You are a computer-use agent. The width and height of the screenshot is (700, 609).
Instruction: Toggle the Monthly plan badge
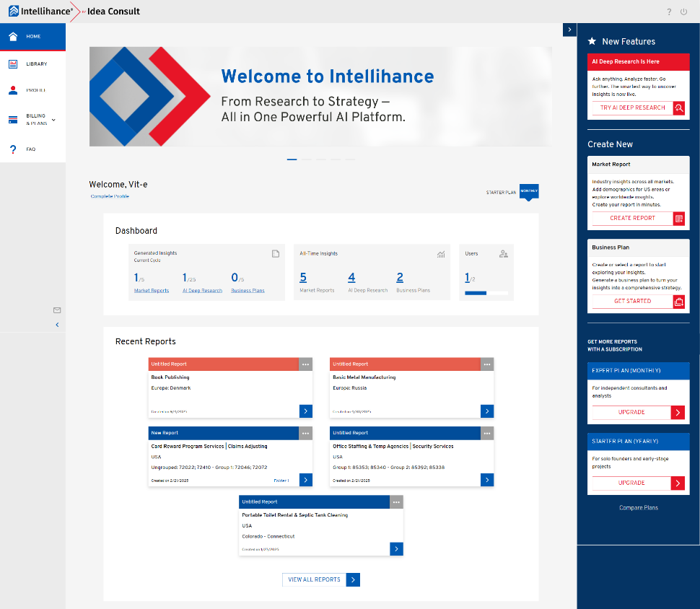pos(529,192)
